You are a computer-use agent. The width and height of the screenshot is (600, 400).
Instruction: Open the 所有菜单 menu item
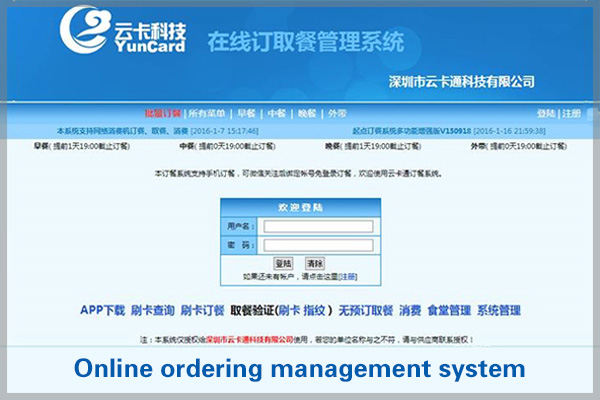[x=207, y=113]
